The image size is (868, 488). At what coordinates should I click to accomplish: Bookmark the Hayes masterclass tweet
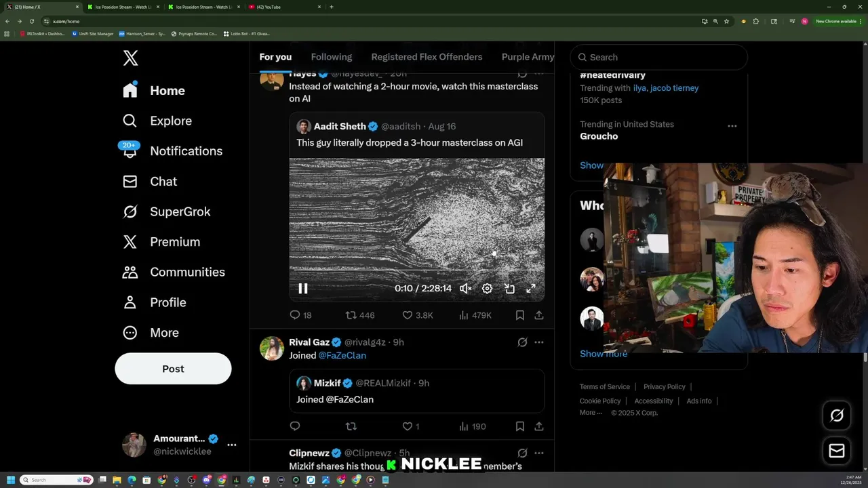click(x=519, y=315)
